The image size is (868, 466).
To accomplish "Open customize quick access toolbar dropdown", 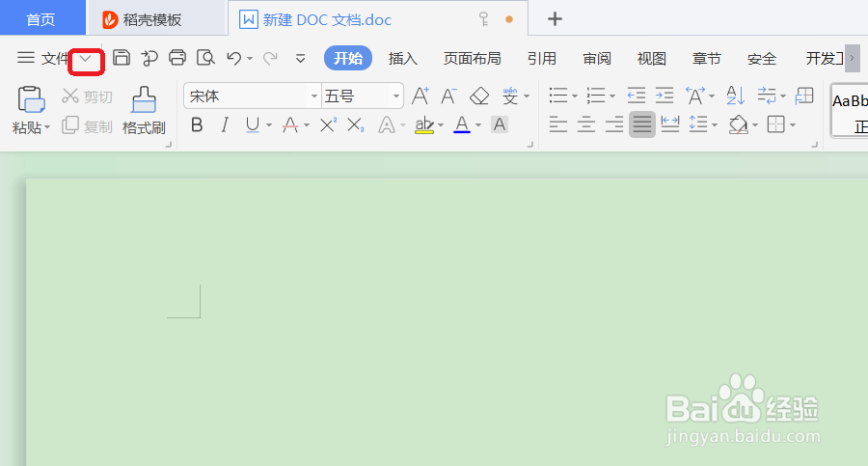I will [301, 58].
